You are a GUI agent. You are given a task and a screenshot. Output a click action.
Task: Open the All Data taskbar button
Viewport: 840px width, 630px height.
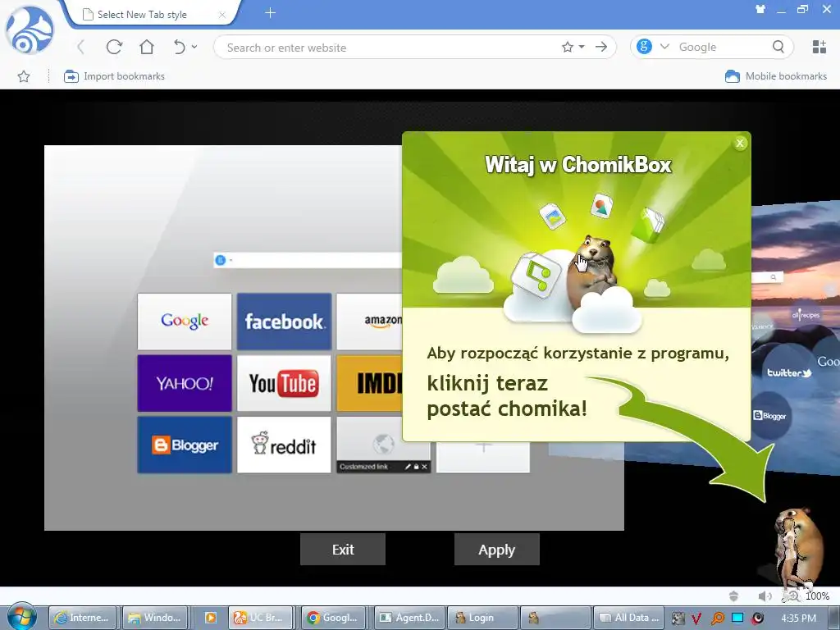pyautogui.click(x=629, y=618)
